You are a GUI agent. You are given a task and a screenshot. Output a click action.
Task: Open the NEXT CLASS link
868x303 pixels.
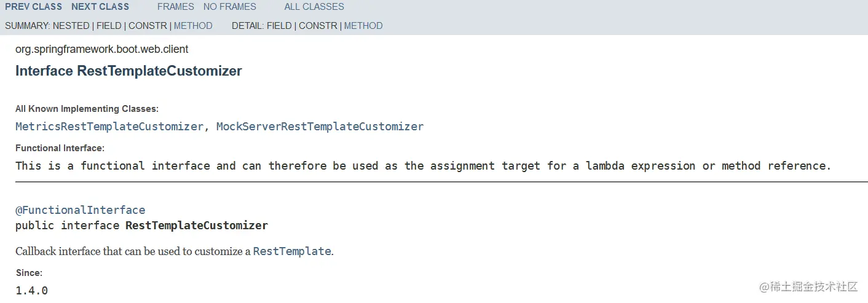pos(100,7)
